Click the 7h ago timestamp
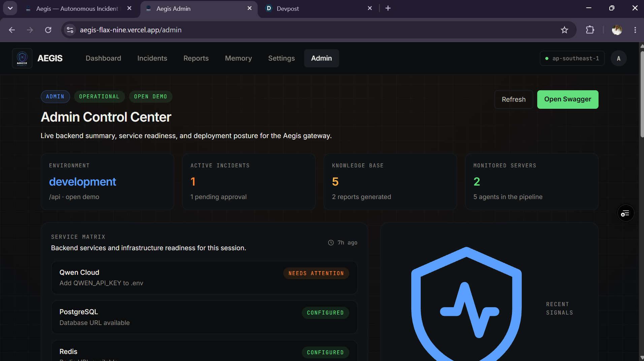Viewport: 644px width, 361px height. [x=347, y=242]
